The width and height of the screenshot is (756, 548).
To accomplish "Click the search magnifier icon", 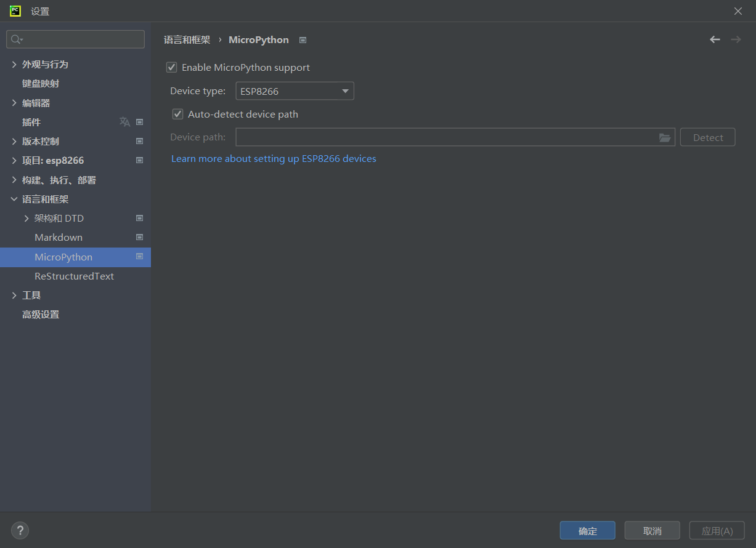I will pyautogui.click(x=17, y=39).
